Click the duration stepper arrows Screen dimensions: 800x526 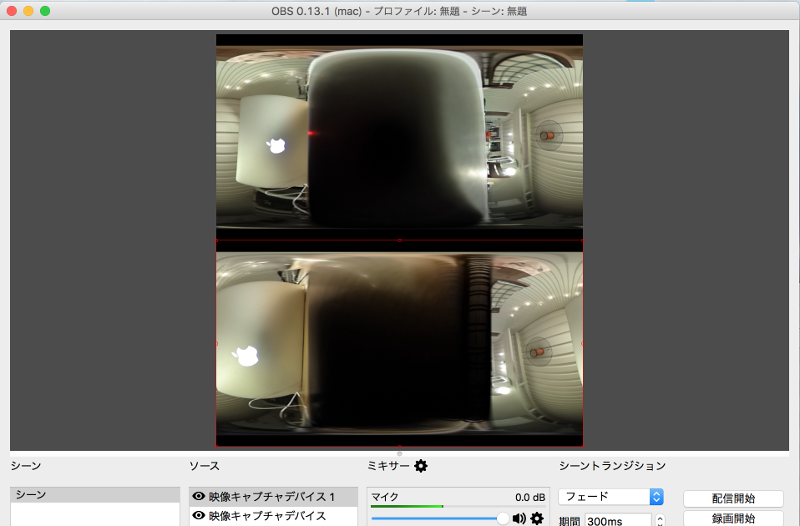pyautogui.click(x=660, y=520)
